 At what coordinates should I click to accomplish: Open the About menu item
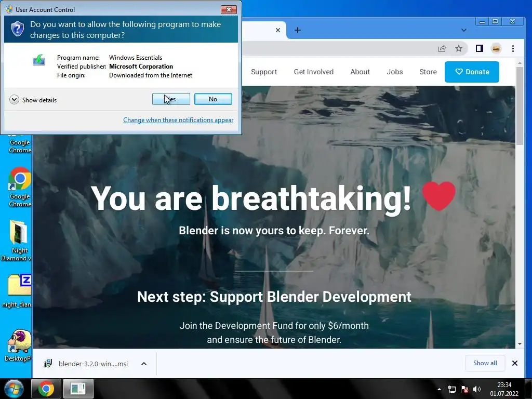pyautogui.click(x=360, y=72)
